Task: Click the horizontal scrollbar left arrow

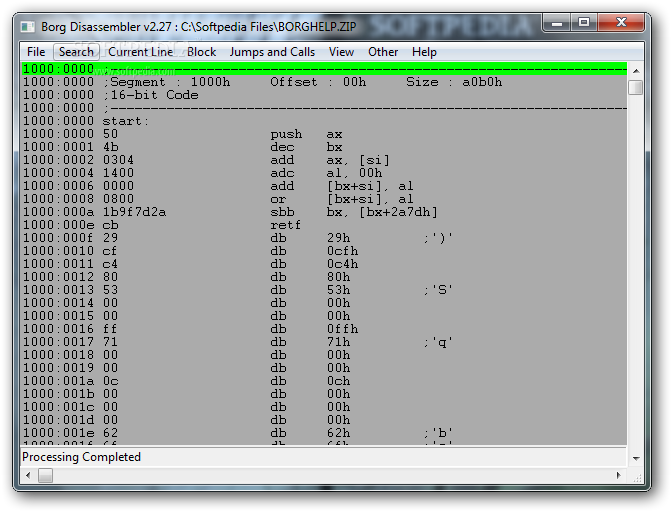Action: coord(28,475)
